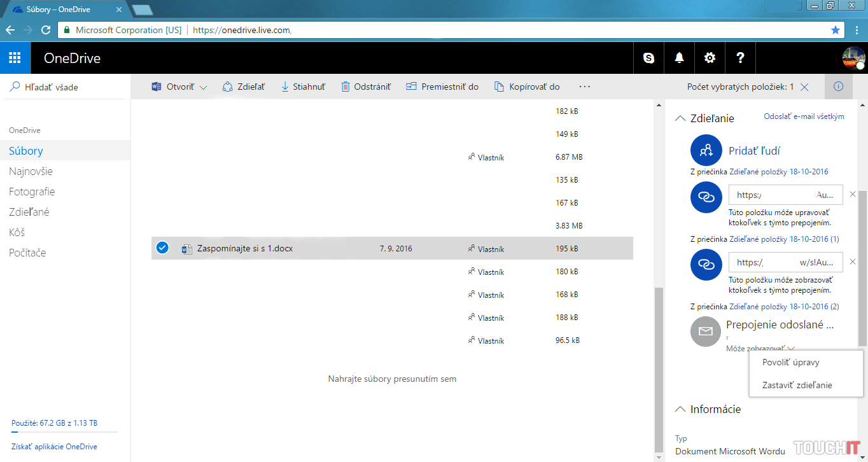Click the Pridať ľudí add people icon
Screen dimensions: 868x462
coord(706,151)
